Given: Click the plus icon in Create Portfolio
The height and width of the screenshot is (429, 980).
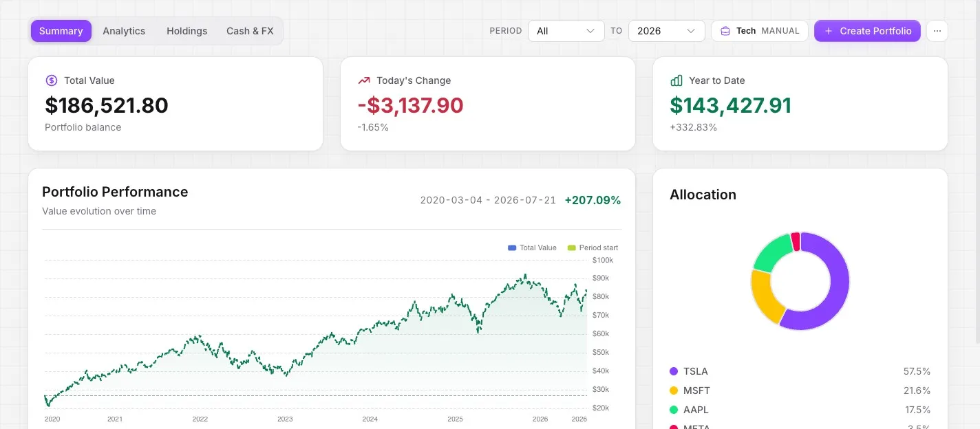Looking at the screenshot, I should point(829,31).
